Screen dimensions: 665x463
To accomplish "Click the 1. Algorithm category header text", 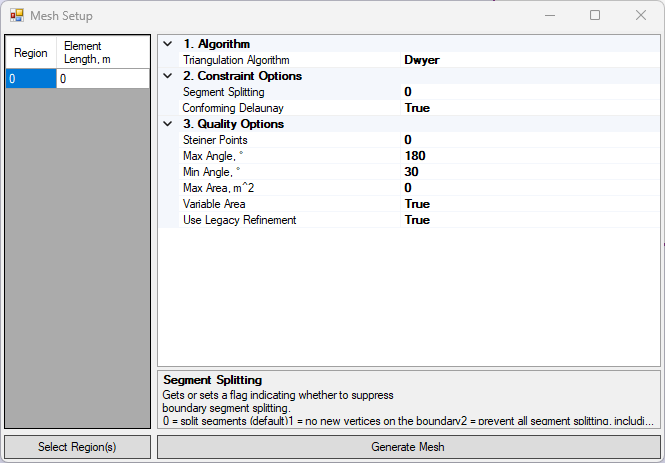I will tap(217, 44).
